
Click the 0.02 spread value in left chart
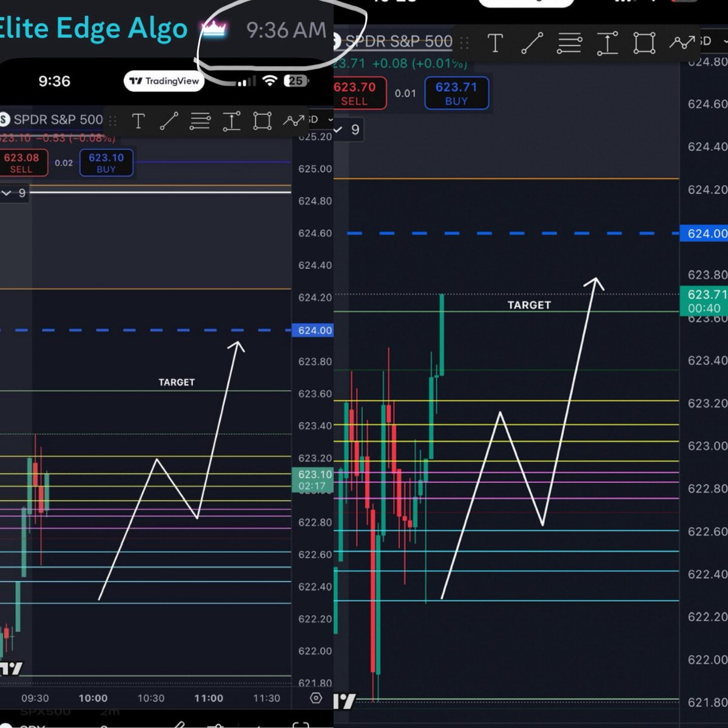tap(64, 163)
